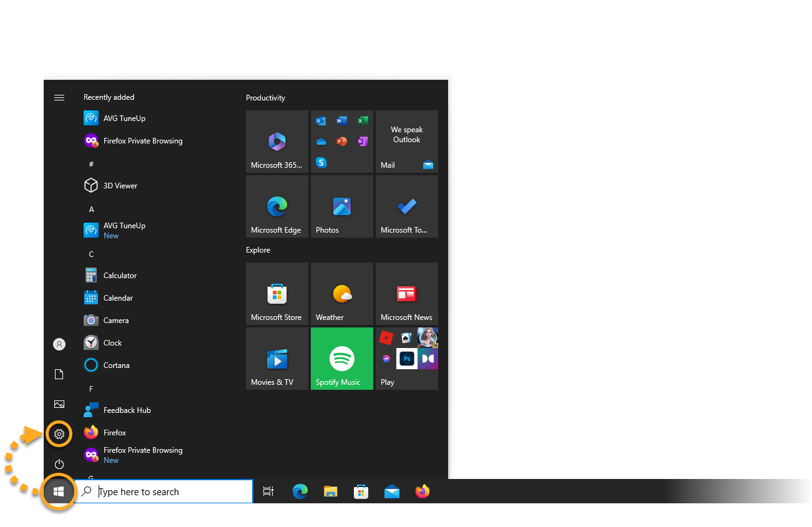Click the Productivity group header
Viewport: 812px width, 527px height.
(x=265, y=98)
